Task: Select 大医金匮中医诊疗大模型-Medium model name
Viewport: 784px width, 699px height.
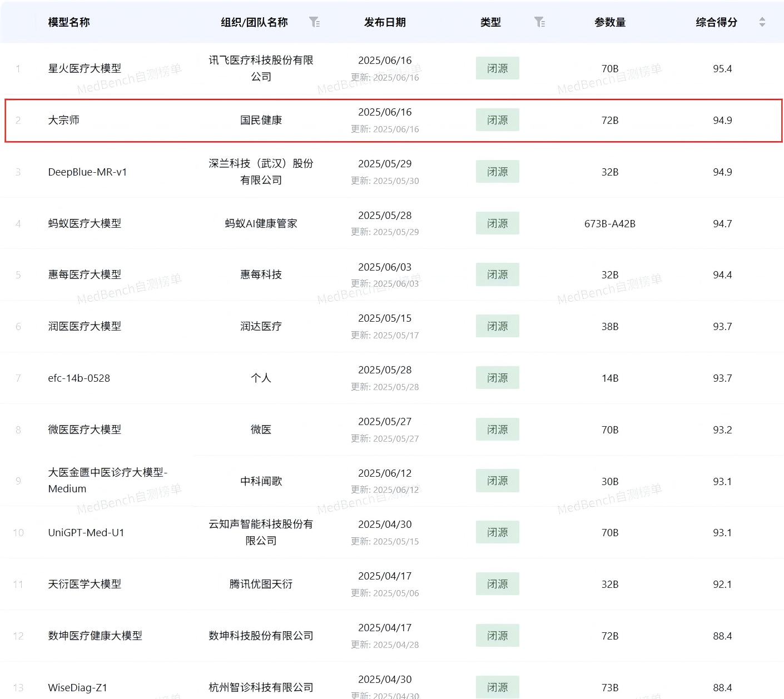Action: 108,481
